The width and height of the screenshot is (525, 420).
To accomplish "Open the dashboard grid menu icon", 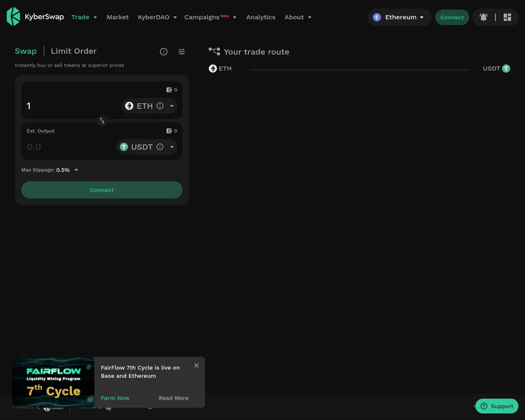I will tap(507, 17).
